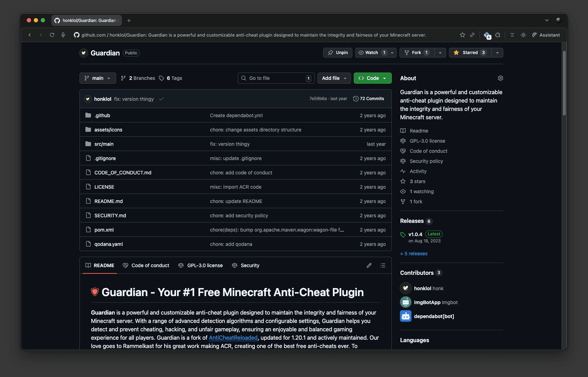This screenshot has height=377, width=588.
Task: Switch to the README tab
Action: pyautogui.click(x=100, y=265)
